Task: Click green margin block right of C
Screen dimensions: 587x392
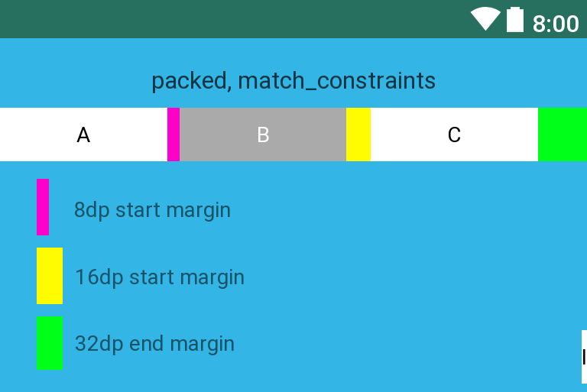Action: (563, 134)
